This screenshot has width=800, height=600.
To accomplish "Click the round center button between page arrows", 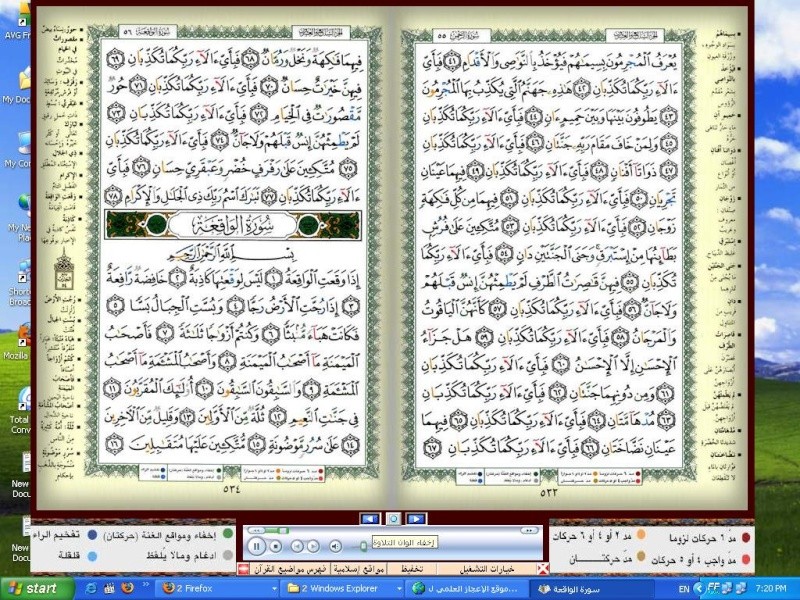I will [x=393, y=519].
